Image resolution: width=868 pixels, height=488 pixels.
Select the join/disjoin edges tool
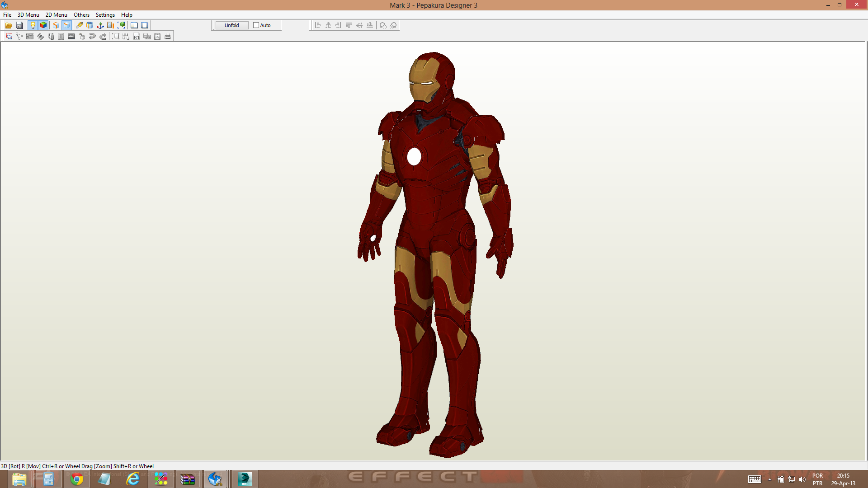point(19,37)
